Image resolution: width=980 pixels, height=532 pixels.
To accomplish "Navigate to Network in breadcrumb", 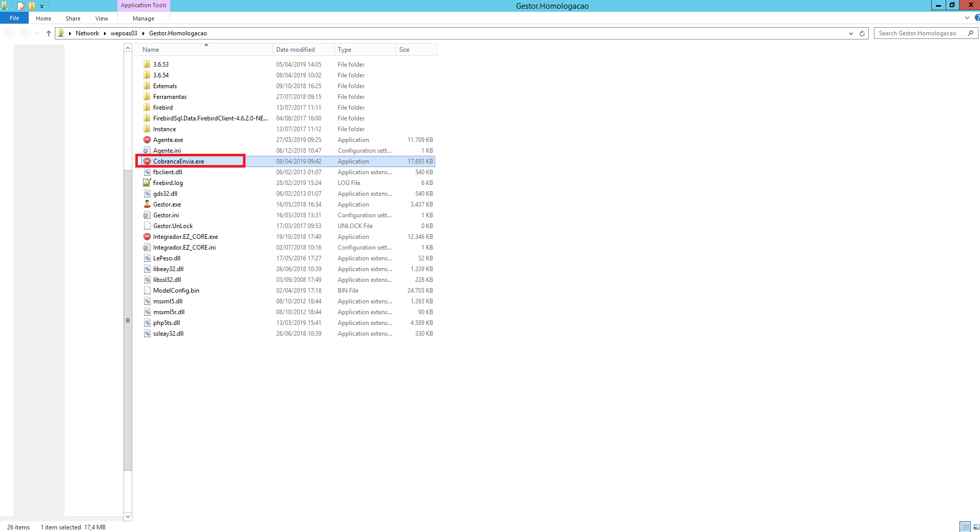I will pos(87,33).
